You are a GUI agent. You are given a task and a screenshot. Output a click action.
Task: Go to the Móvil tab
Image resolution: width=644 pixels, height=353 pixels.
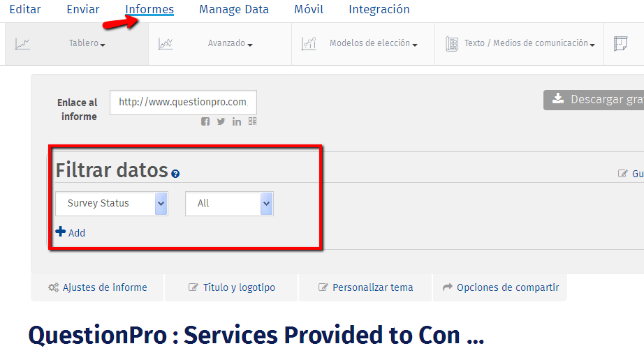(x=309, y=10)
